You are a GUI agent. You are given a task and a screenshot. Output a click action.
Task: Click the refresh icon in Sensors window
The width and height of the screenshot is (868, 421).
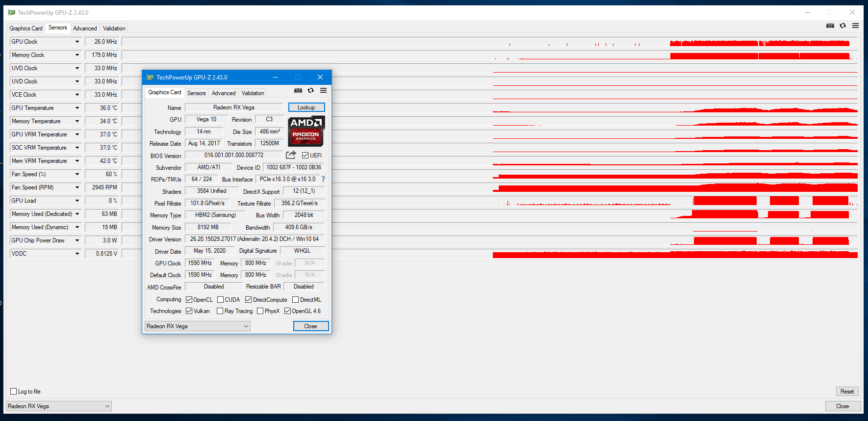842,26
